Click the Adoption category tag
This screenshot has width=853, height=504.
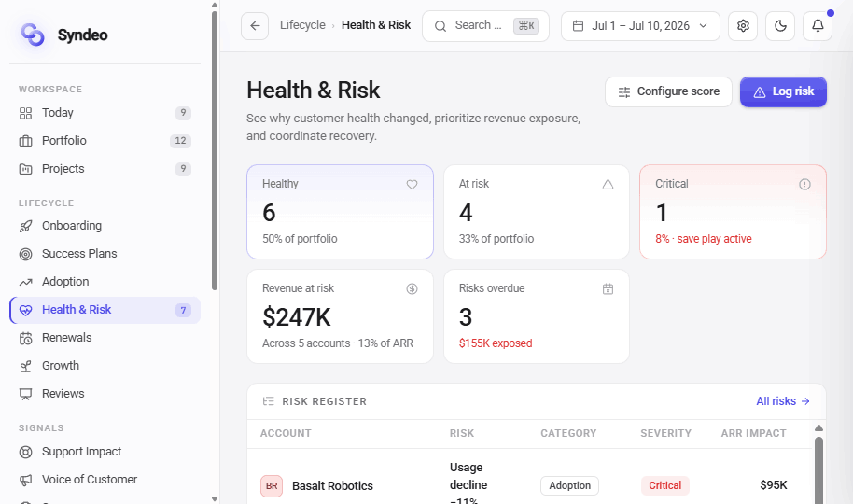point(569,485)
